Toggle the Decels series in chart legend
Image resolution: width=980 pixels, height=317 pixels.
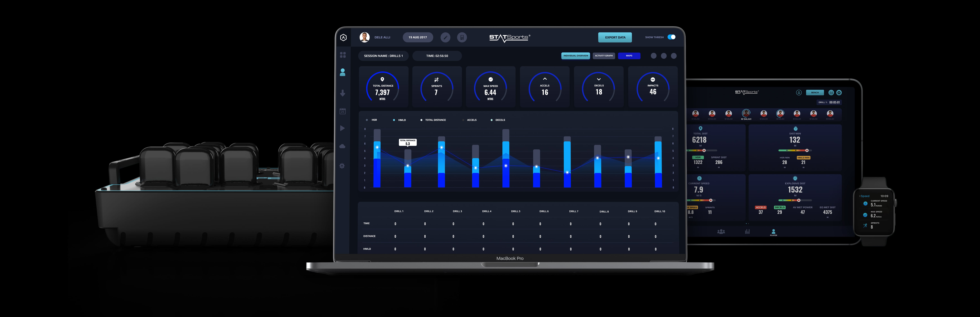point(498,120)
